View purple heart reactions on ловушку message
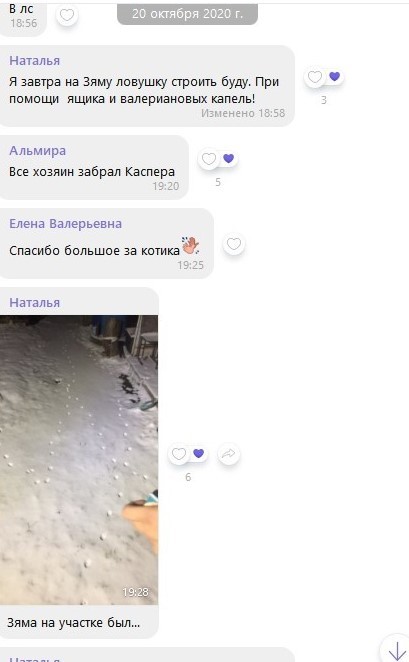The width and height of the screenshot is (409, 662). click(x=335, y=76)
